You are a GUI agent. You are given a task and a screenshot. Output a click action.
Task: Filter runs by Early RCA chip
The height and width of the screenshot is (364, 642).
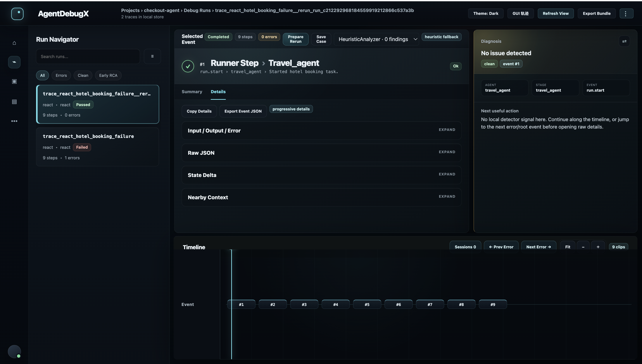pyautogui.click(x=108, y=75)
